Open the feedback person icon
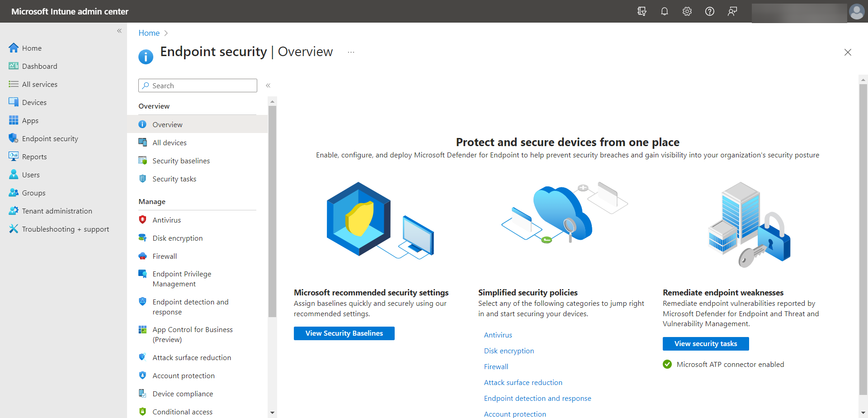 tap(732, 11)
